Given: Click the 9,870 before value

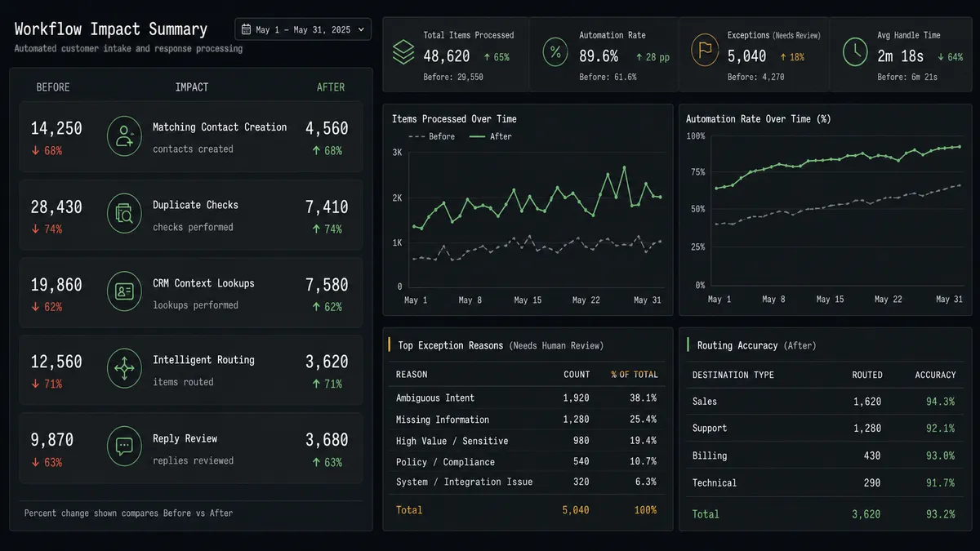Looking at the screenshot, I should [52, 440].
